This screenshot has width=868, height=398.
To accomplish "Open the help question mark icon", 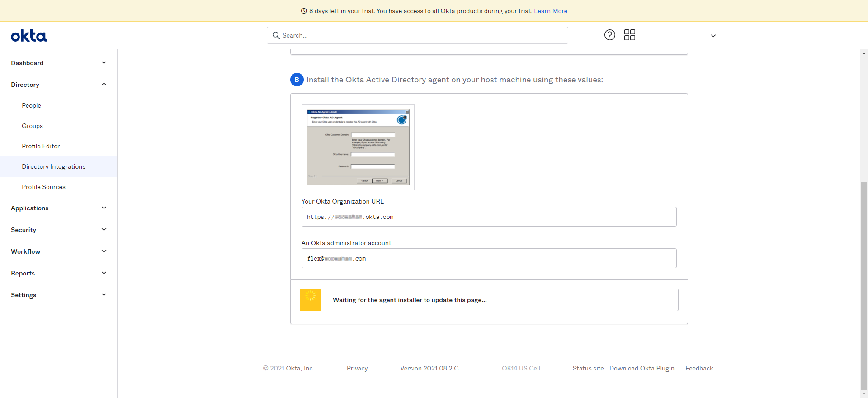I will tap(610, 35).
